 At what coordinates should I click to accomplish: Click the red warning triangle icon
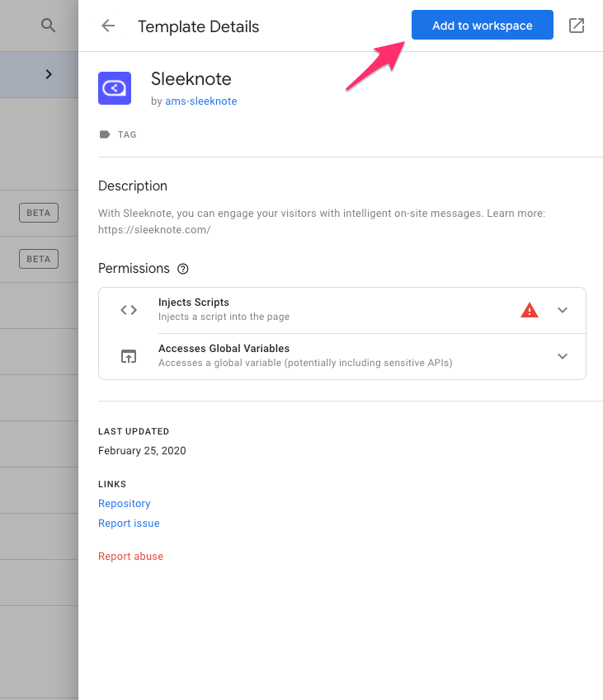(x=530, y=310)
